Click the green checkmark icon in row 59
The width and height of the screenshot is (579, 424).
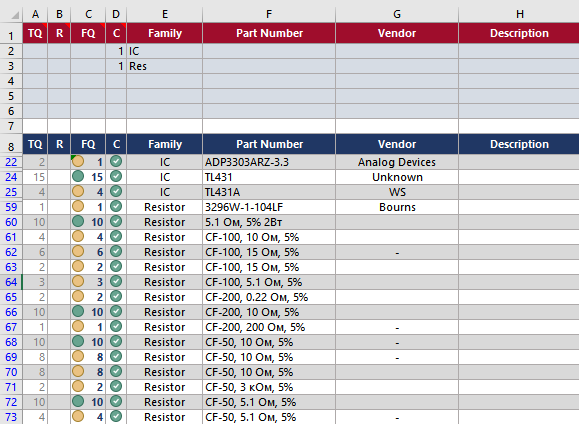tap(116, 206)
